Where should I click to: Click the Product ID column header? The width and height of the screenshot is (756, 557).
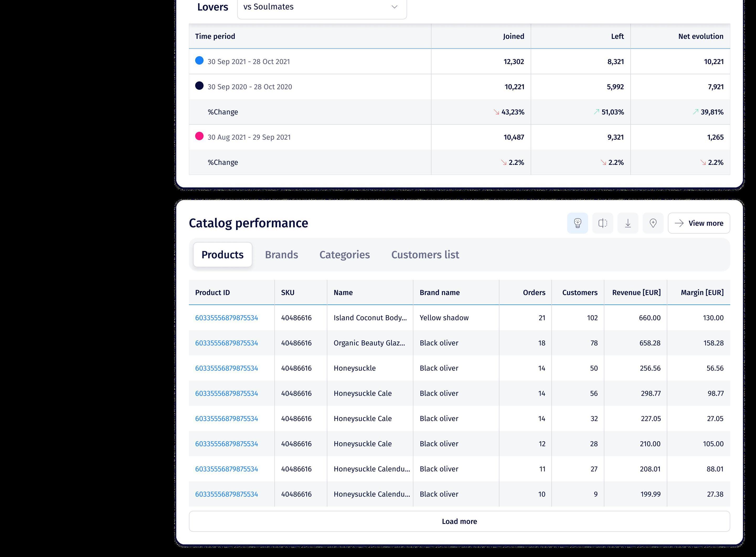coord(232,292)
